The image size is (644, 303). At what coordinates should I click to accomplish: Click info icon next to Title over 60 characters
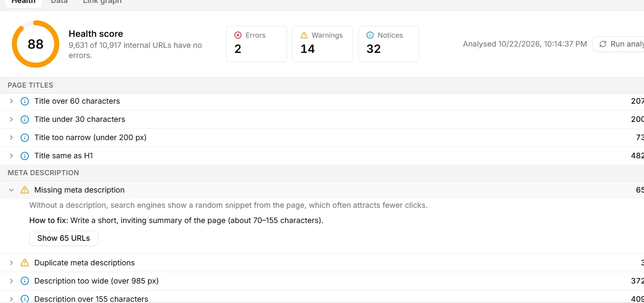[25, 101]
